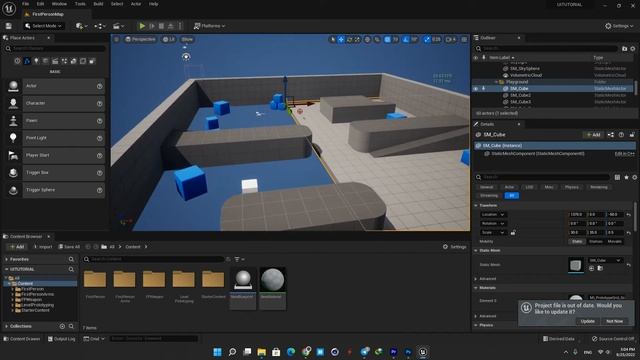This screenshot has width=640, height=360.
Task: Select the Shapes category in Place Actors
Action: tap(45, 61)
